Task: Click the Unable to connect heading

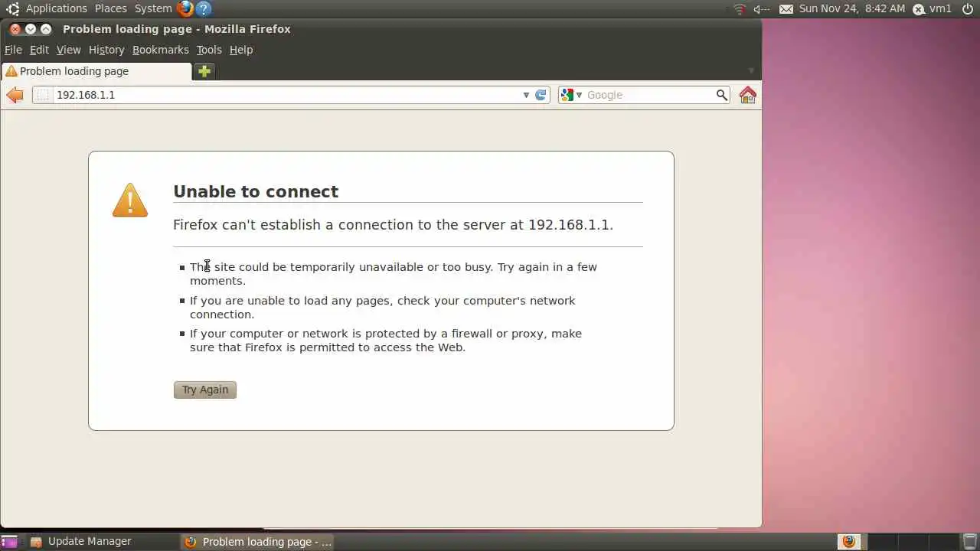Action: 256,191
